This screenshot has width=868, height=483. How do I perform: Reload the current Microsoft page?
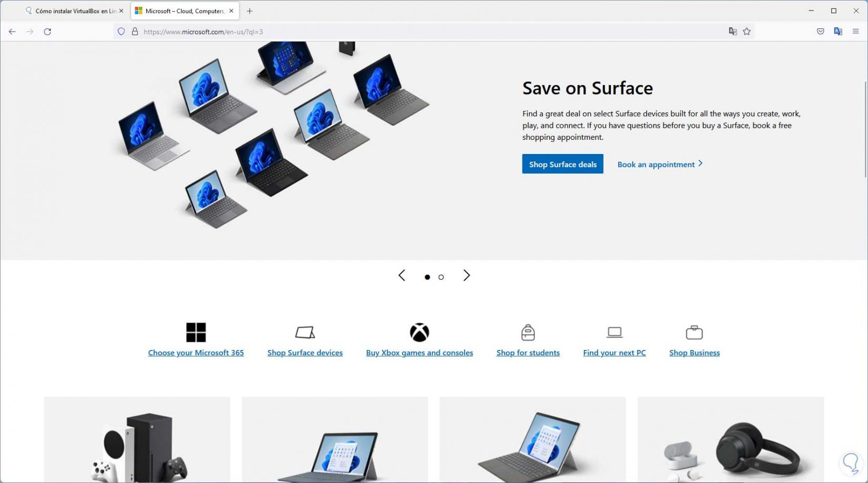(x=47, y=32)
